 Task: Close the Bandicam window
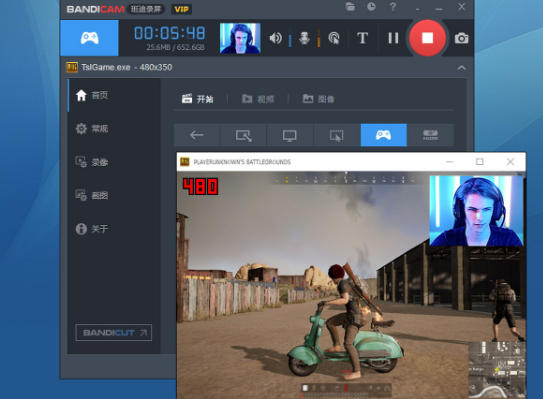point(461,7)
